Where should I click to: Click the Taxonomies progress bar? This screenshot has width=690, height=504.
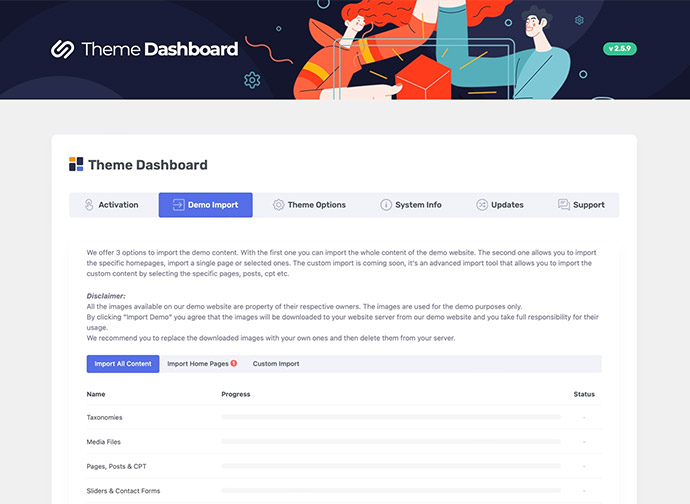coord(391,417)
